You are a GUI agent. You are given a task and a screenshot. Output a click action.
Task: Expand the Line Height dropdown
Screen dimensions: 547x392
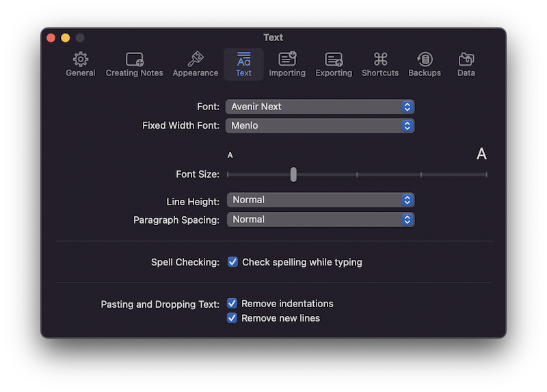[x=321, y=200]
